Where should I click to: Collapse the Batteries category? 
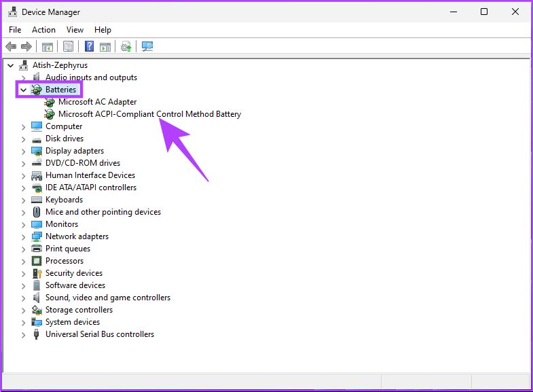(24, 90)
